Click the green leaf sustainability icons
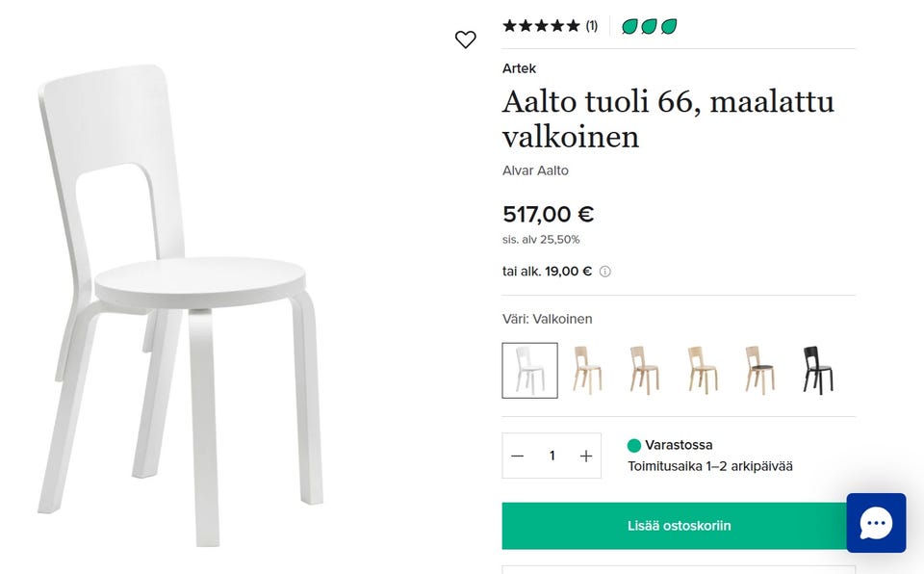The width and height of the screenshot is (924, 574). 650,26
